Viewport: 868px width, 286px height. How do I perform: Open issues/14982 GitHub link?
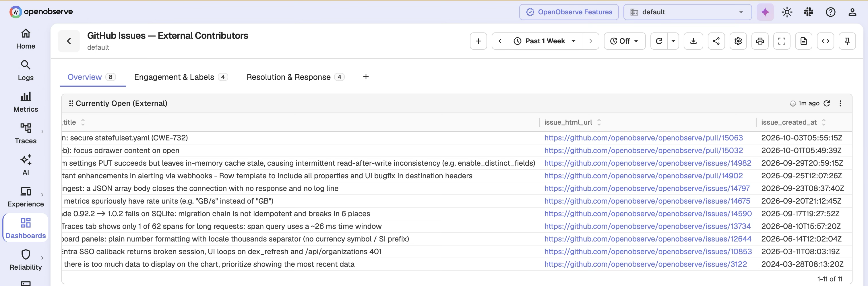pyautogui.click(x=648, y=163)
